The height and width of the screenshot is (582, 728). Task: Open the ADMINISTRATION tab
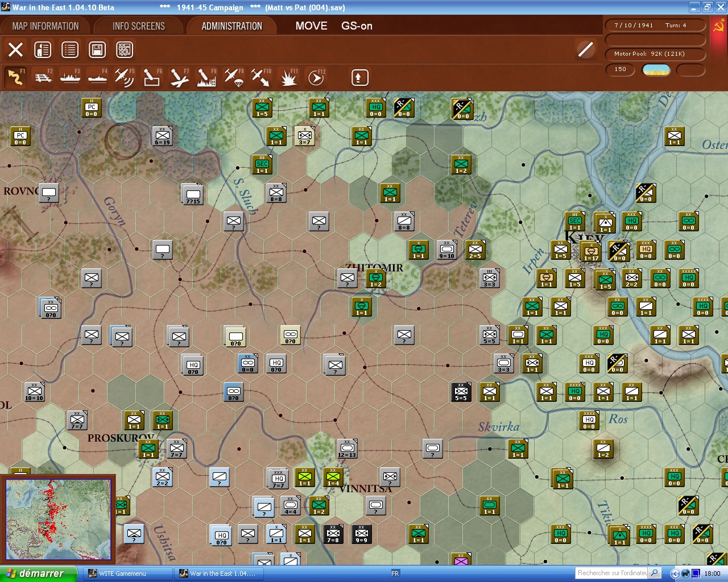231,26
